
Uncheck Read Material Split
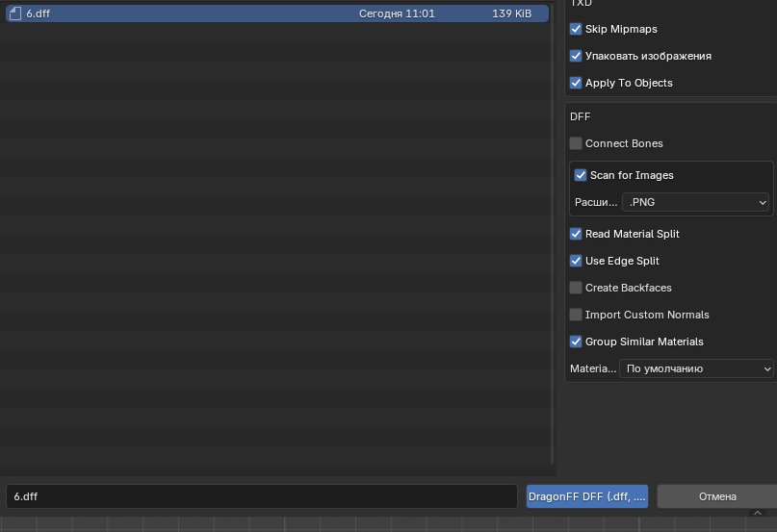pos(576,235)
